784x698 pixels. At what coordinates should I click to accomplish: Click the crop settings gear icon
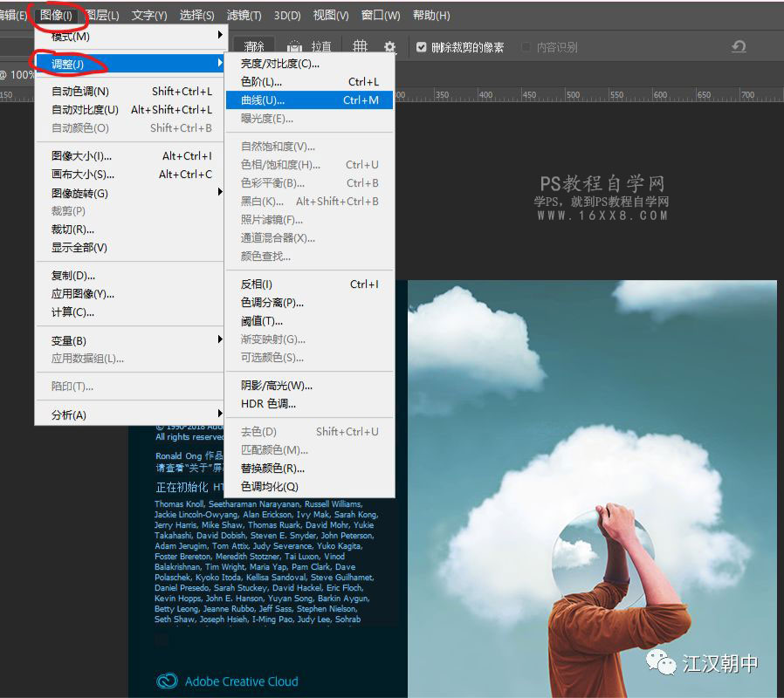pyautogui.click(x=389, y=46)
